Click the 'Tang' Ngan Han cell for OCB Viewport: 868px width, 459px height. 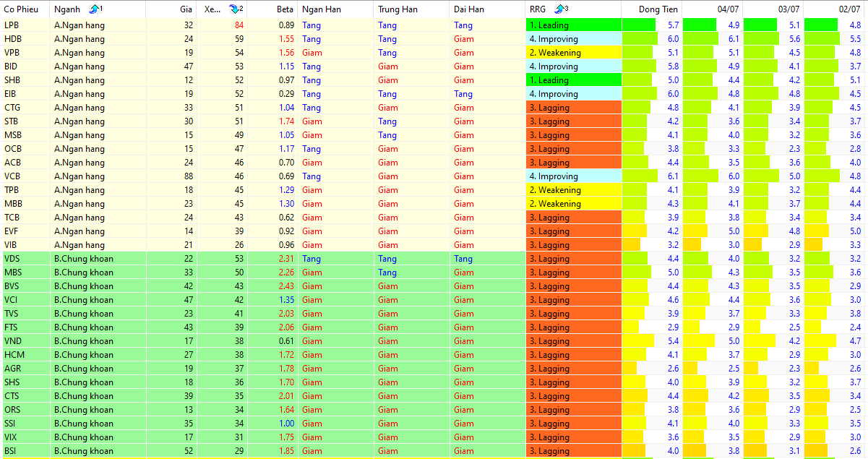point(335,149)
